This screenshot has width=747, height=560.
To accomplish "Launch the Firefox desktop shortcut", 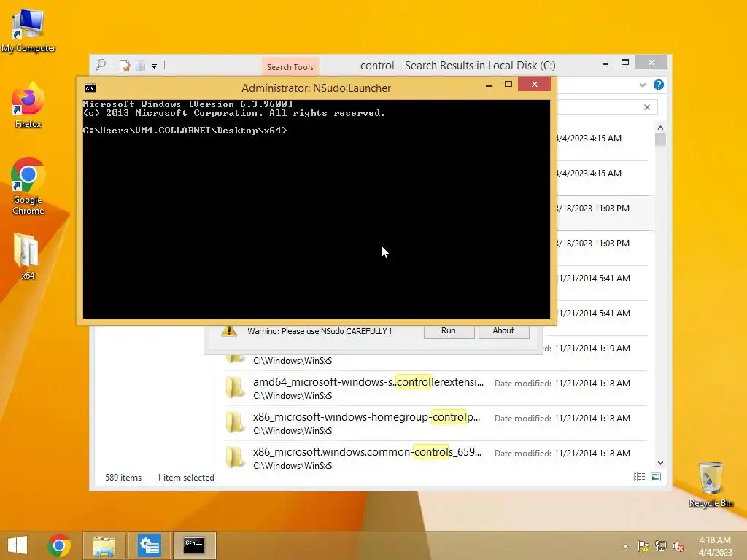I will [28, 105].
